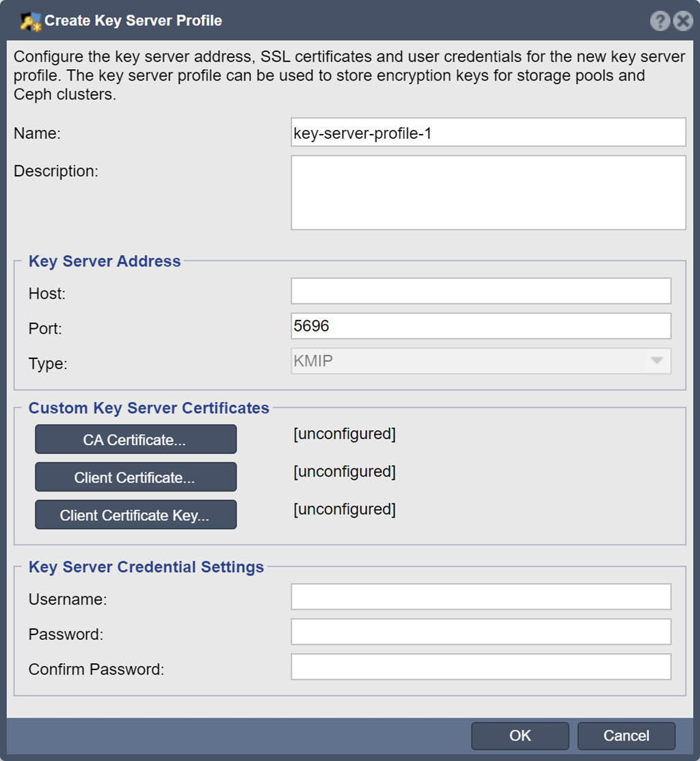Select the Host input field

coord(481,291)
